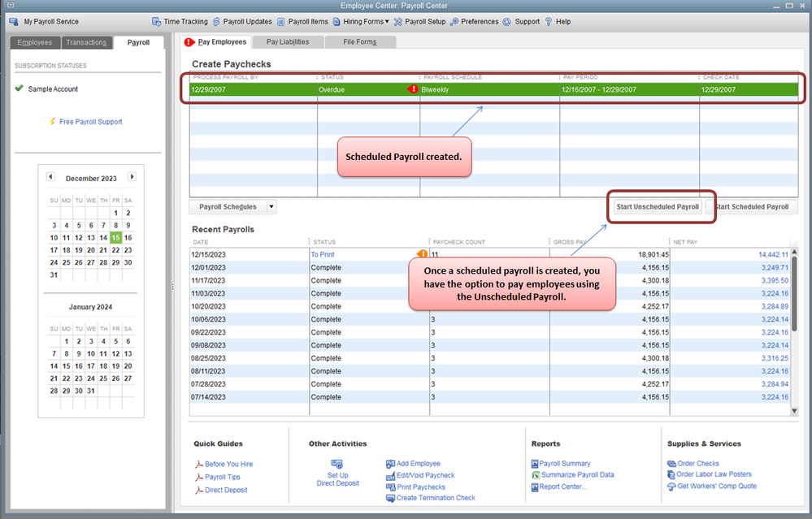Image resolution: width=812 pixels, height=519 pixels.
Task: Select the overdue Biweekly payroll row
Action: coord(493,89)
